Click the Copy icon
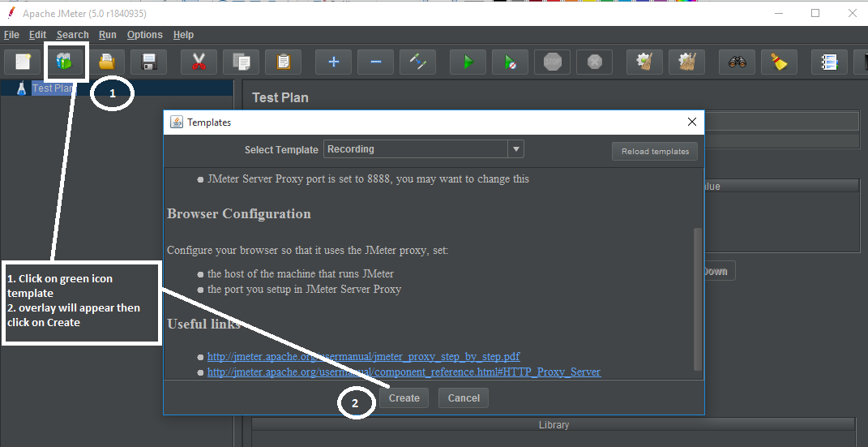 click(241, 62)
